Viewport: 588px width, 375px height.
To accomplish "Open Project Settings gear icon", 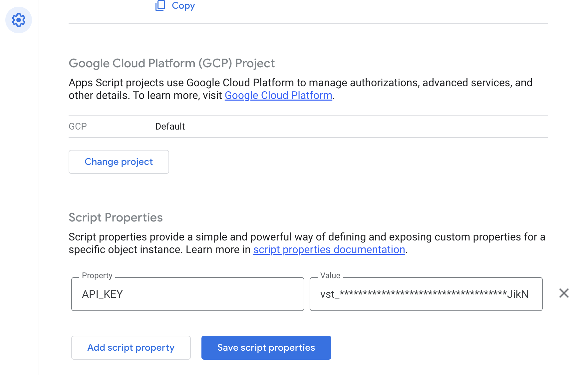I will pyautogui.click(x=19, y=20).
